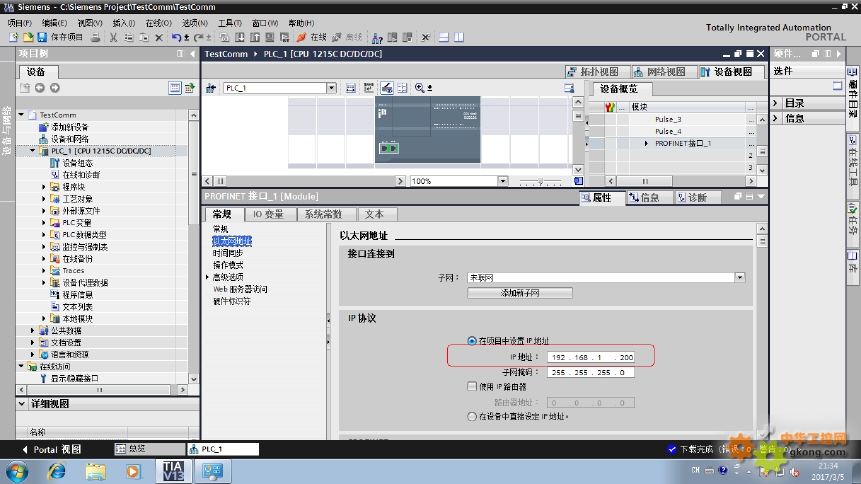861x484 pixels.
Task: Open Windows Start menu orb
Action: tap(17, 471)
